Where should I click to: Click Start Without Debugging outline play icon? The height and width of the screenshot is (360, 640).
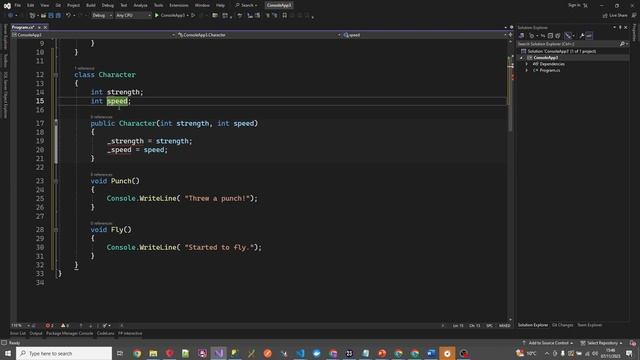click(193, 16)
